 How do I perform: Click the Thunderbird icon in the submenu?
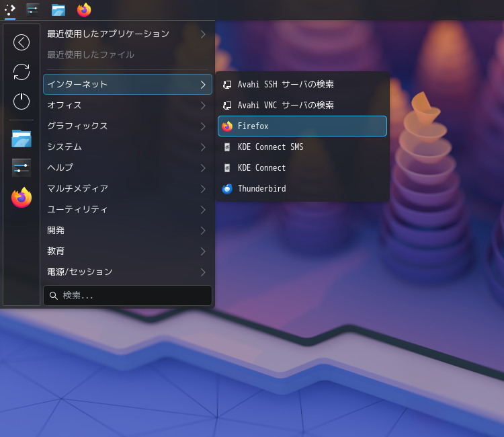point(227,189)
